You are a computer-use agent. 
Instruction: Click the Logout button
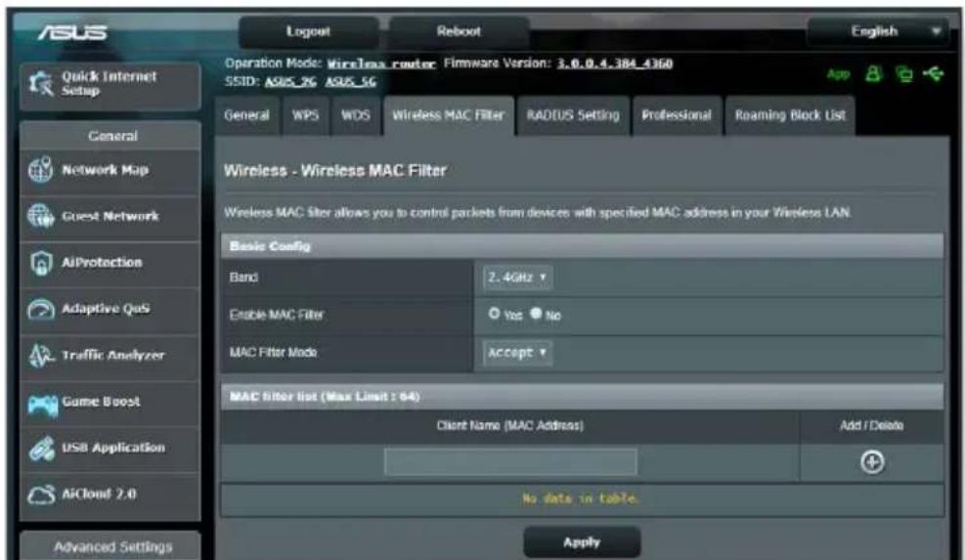[308, 31]
